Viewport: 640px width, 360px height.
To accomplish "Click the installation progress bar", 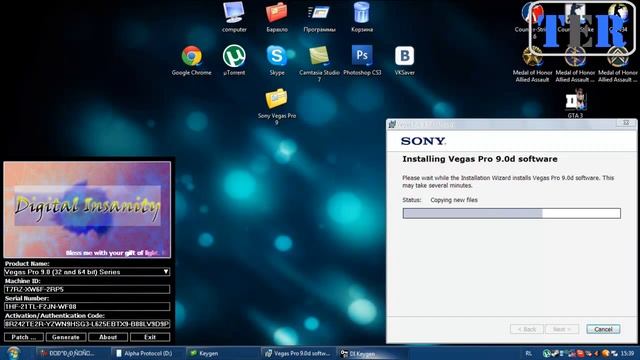I will tap(511, 213).
